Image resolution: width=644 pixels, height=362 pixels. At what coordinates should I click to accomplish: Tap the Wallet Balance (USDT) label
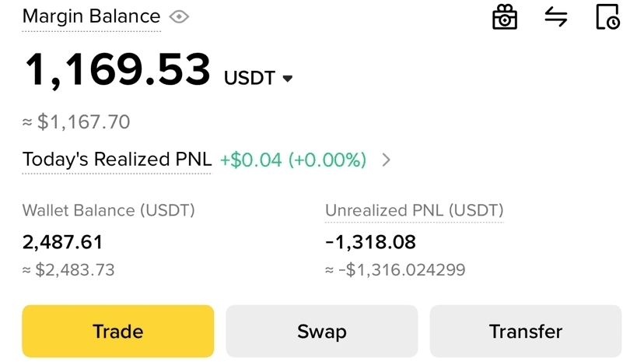[x=108, y=210]
